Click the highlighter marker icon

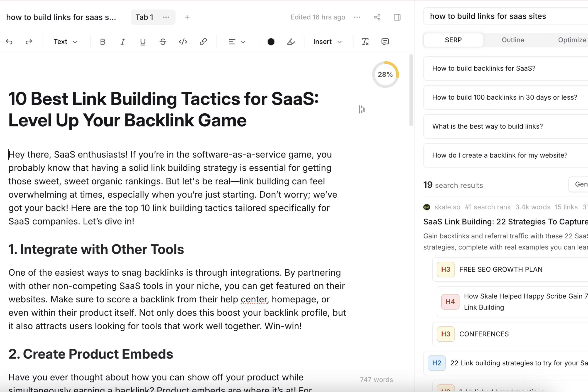pyautogui.click(x=291, y=42)
